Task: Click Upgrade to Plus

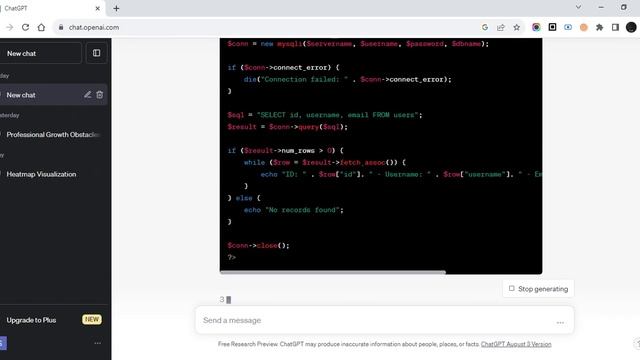Action: 31,320
